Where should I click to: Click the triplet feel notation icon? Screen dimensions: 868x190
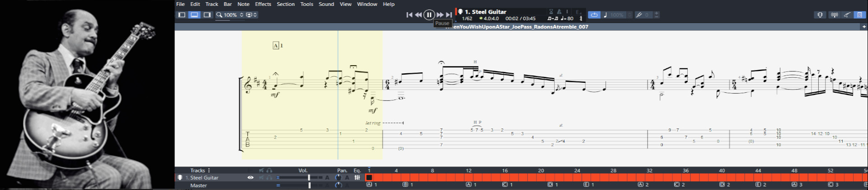coord(552,19)
